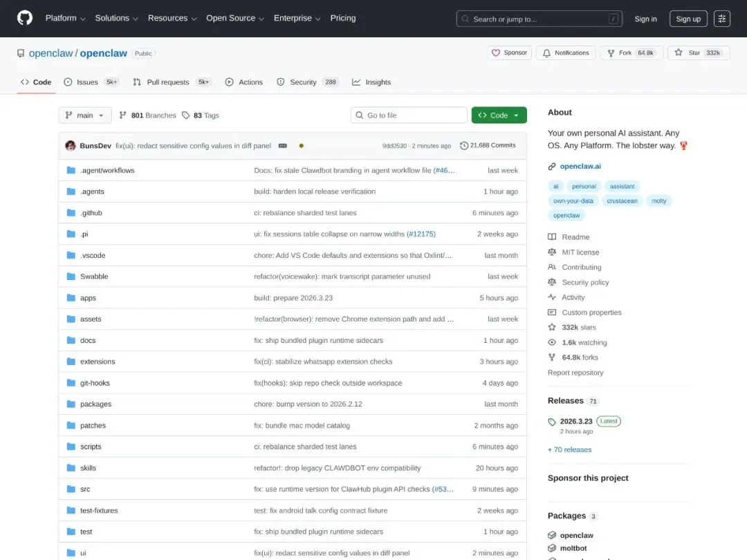Click the heart Sponsor icon

coord(495,53)
